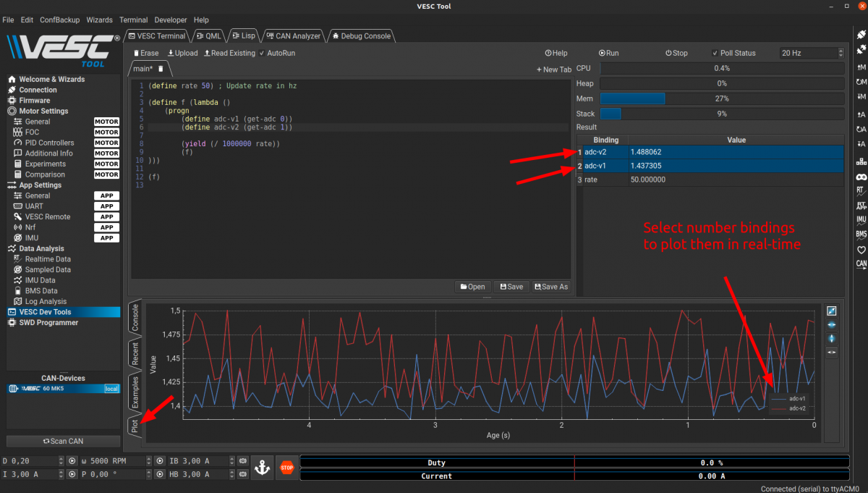Click the Scan CAN button
The width and height of the screenshot is (868, 493).
[x=64, y=441]
